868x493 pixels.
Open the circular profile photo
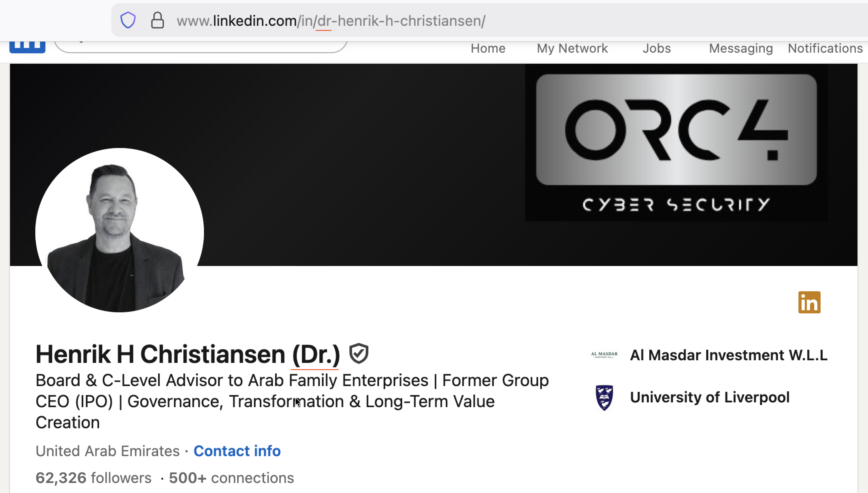(x=120, y=230)
